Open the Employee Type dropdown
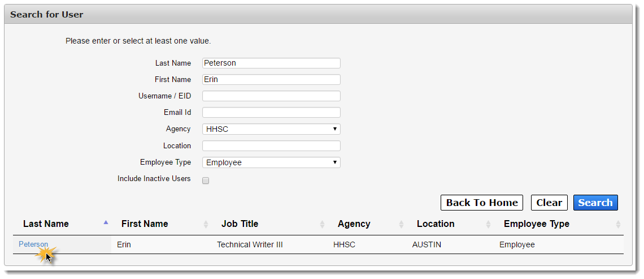This screenshot has height=279, width=644. click(x=272, y=162)
